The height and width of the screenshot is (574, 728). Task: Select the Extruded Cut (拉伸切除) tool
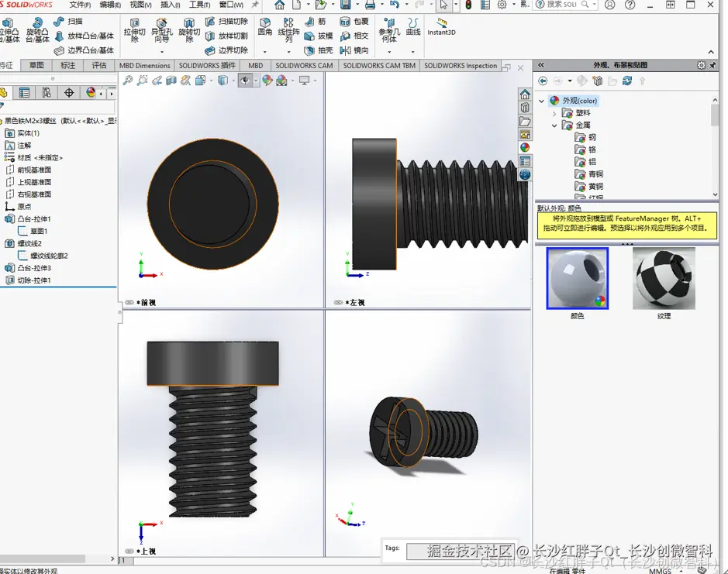135,31
